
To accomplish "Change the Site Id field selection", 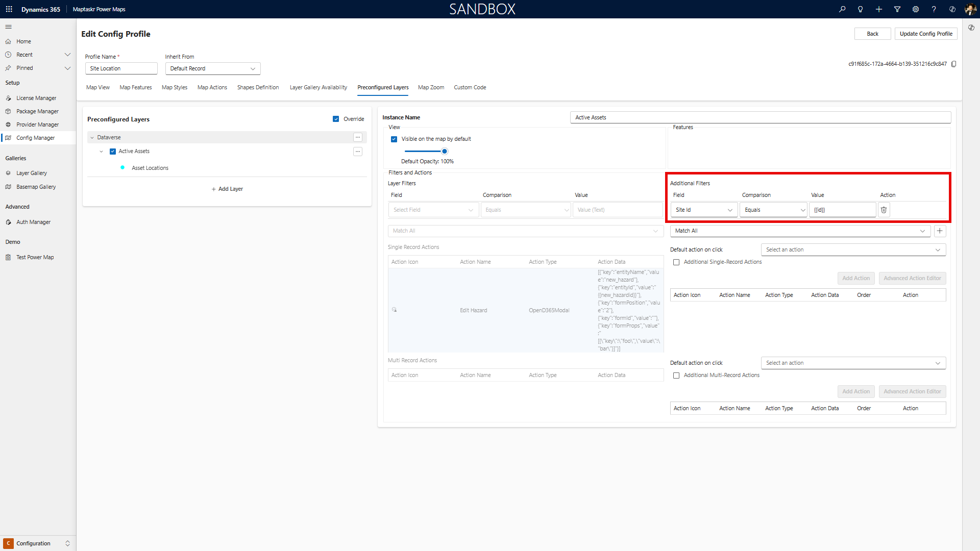I will pos(703,210).
